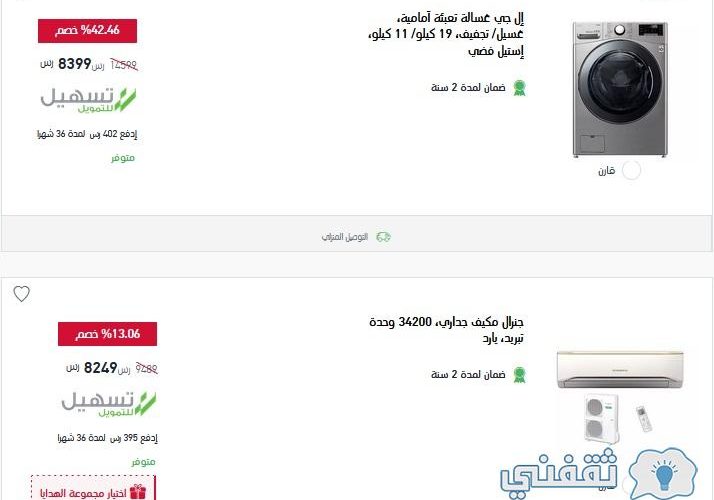Open LG washing machine product image

[620, 89]
